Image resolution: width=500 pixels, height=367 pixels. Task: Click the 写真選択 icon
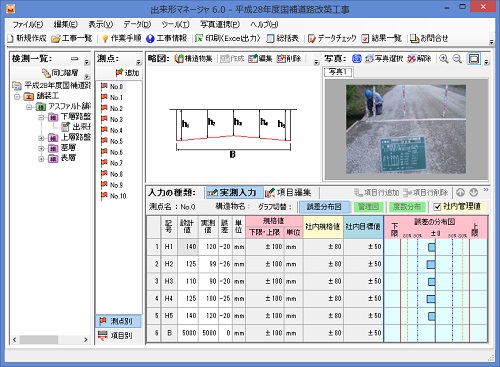(369, 59)
